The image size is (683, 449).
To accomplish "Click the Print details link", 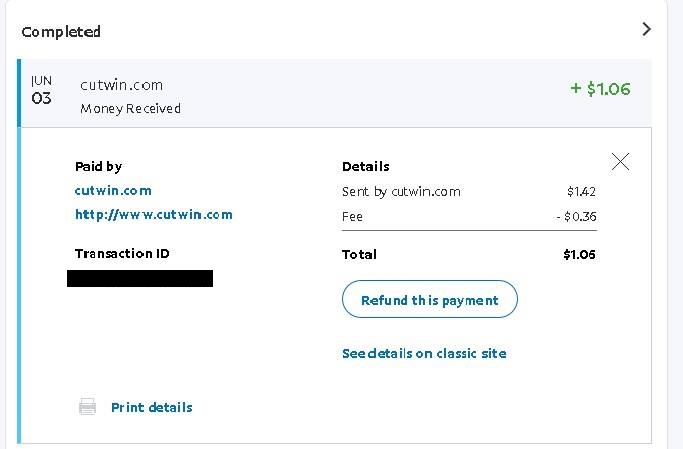I will point(152,407).
